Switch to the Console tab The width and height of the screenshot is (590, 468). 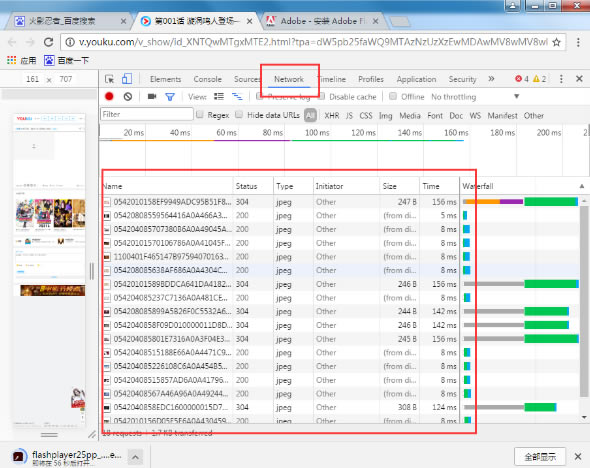207,79
